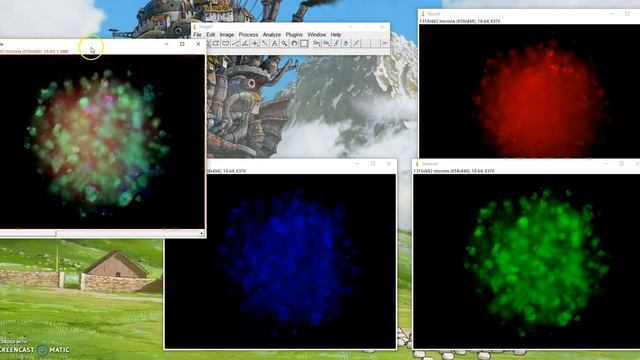640x360 pixels.
Task: Select the Magnifying glass zoom tool
Action: click(x=284, y=43)
